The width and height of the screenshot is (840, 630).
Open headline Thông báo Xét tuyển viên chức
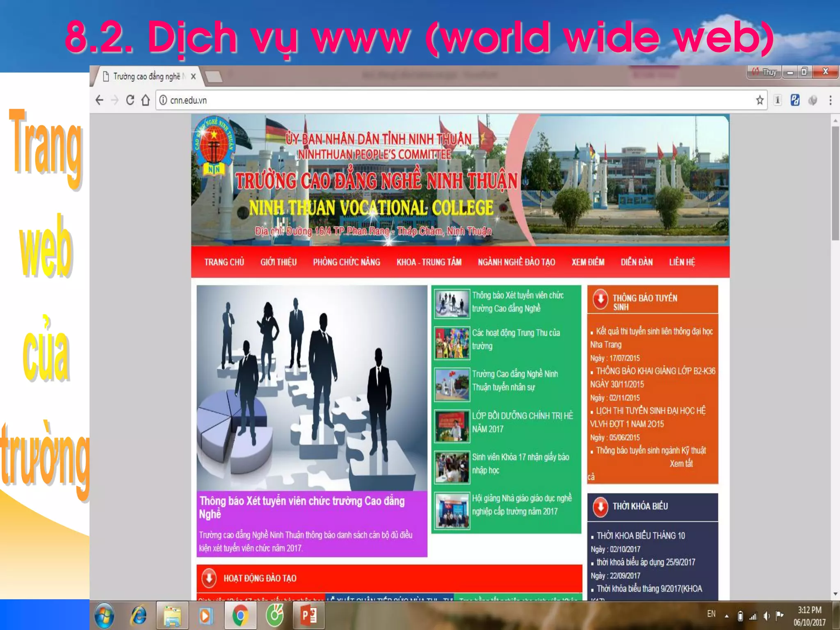[x=302, y=507]
